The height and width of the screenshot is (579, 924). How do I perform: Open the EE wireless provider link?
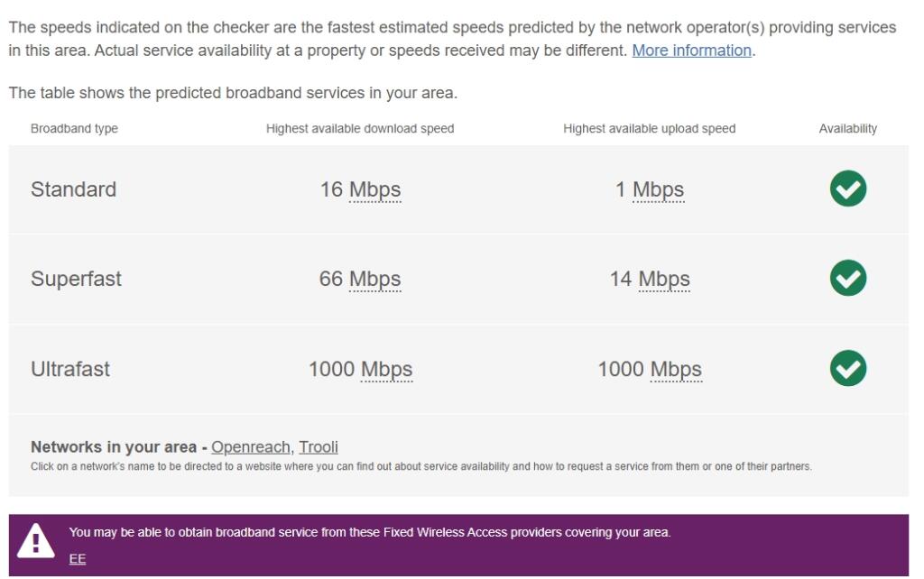click(x=78, y=559)
